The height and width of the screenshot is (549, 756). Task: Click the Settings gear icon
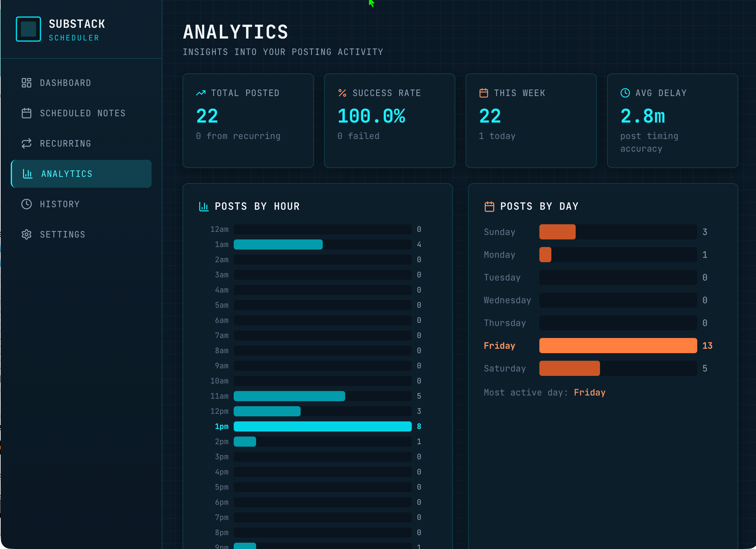click(26, 234)
